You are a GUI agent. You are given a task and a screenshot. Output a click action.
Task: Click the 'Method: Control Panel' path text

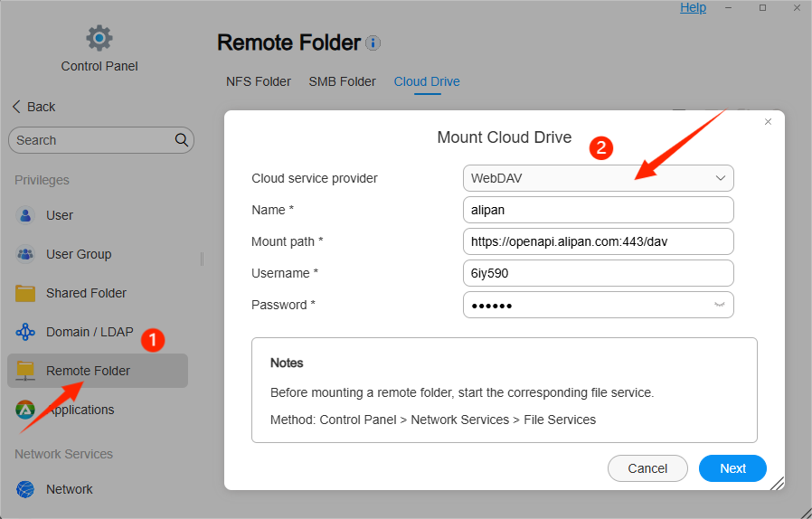coord(433,420)
